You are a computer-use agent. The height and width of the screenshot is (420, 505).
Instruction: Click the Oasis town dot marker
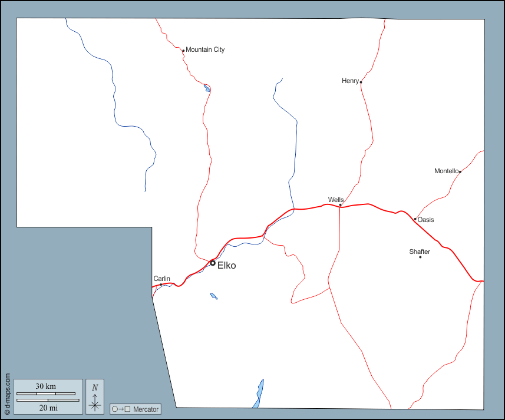pos(415,219)
